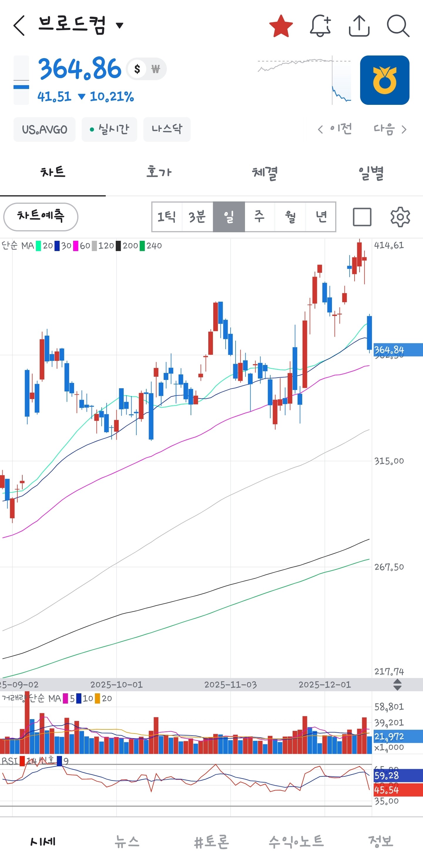423x868 pixels.
Task: Click the volume MA 20 orange swatch
Action: [98, 699]
